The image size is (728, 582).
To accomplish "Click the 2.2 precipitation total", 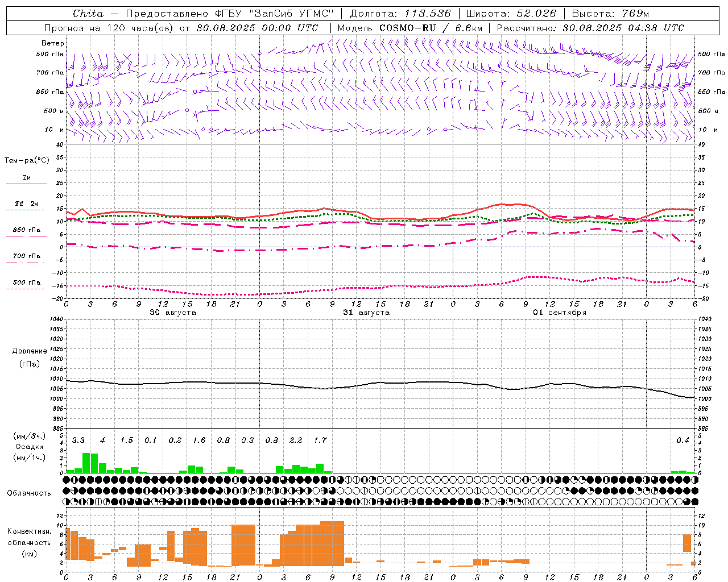I will click(x=296, y=440).
